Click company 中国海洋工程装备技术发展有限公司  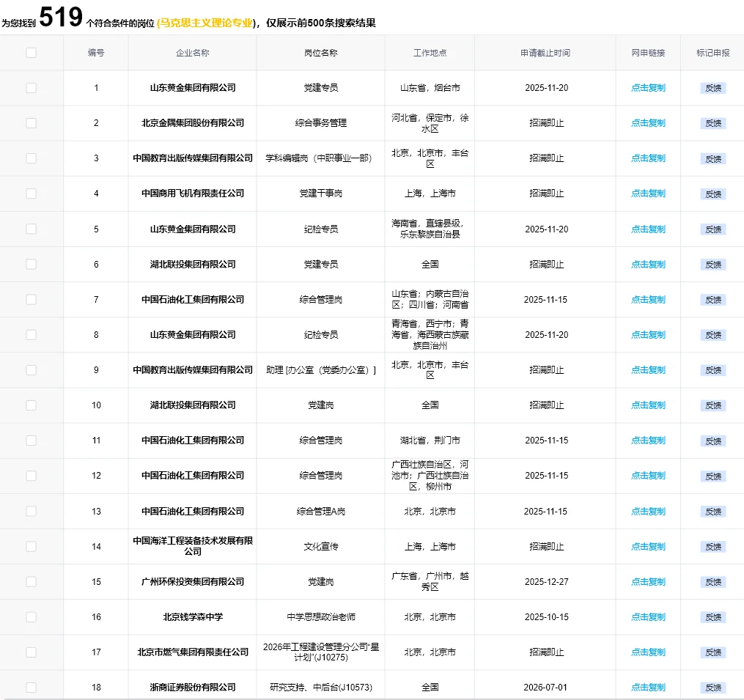coord(193,546)
